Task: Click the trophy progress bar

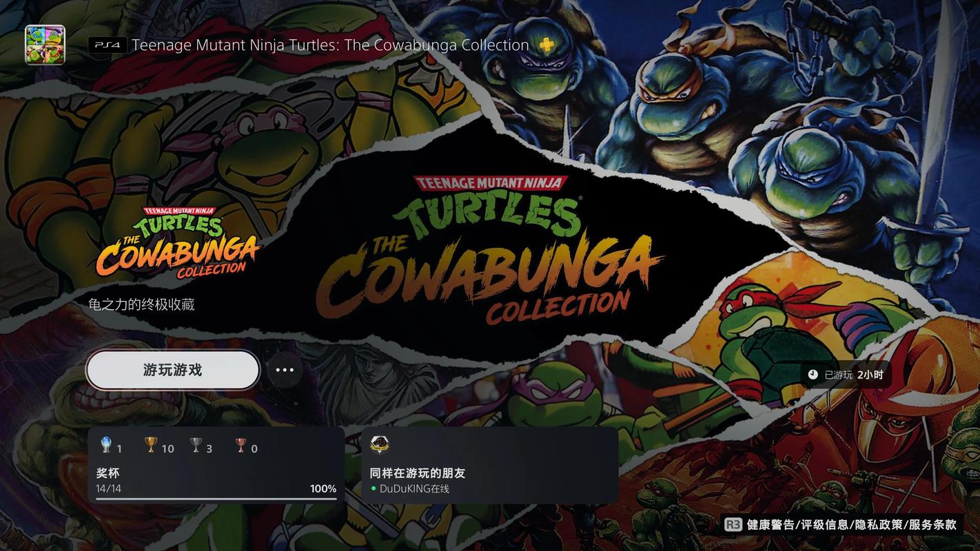Action: (x=216, y=499)
